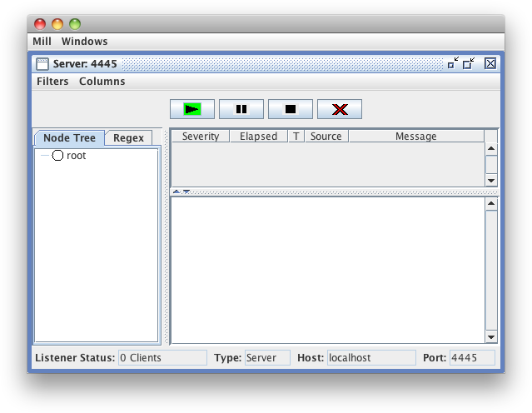The width and height of the screenshot is (532, 413).
Task: Click the green macOS zoom button
Action: (x=75, y=24)
